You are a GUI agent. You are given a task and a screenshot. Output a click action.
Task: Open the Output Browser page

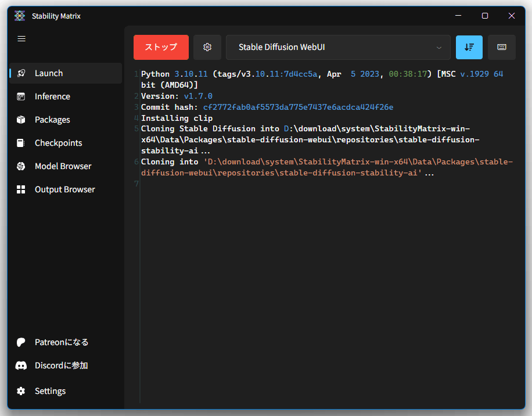coord(66,189)
